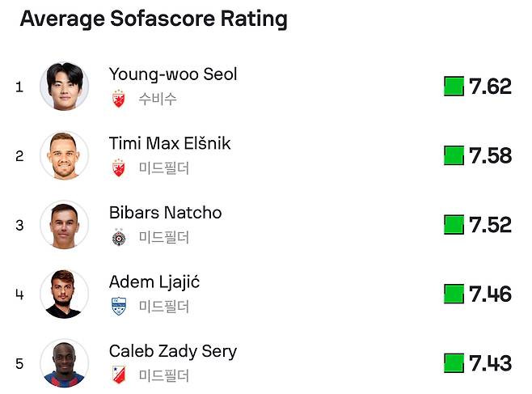Click the club crest icon under Timi Max Elšnik

tap(119, 168)
